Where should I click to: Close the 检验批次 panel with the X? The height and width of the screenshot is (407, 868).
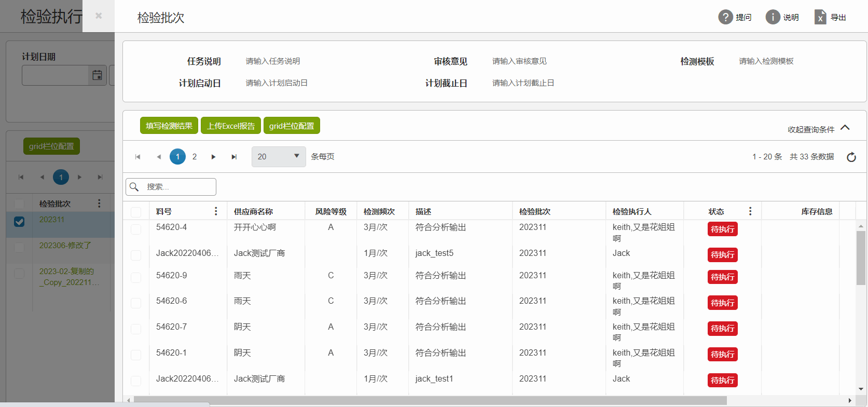pyautogui.click(x=99, y=16)
